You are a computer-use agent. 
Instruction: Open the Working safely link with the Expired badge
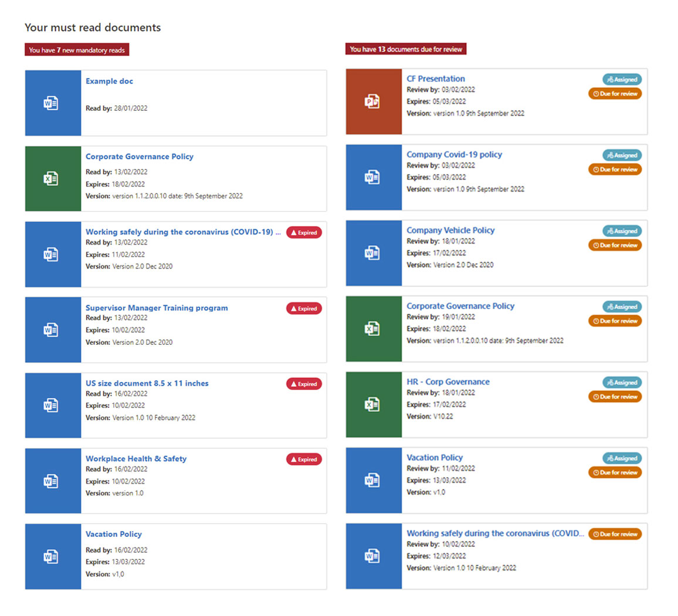coord(183,232)
